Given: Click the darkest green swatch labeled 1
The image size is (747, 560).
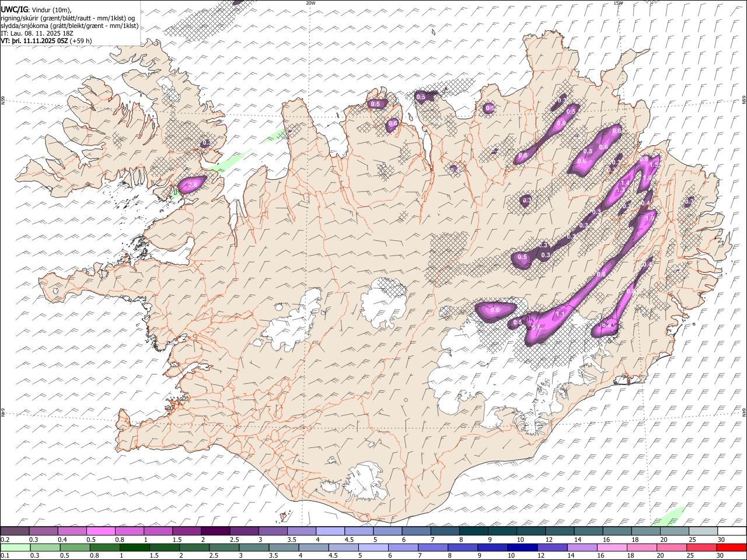Looking at the screenshot, I should coord(134,547).
